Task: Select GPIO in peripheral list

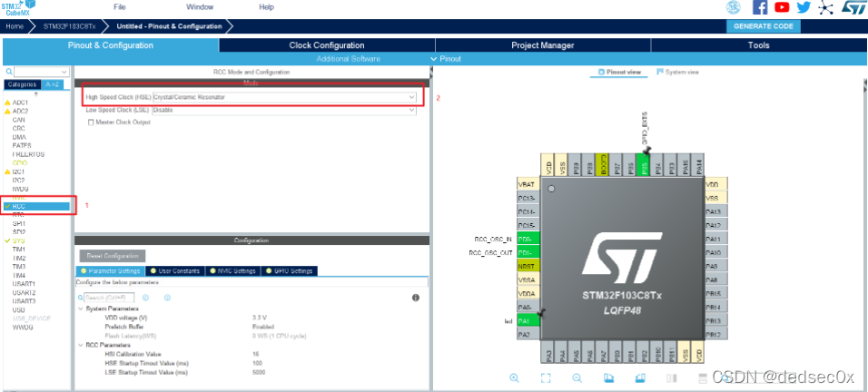Action: tap(19, 163)
